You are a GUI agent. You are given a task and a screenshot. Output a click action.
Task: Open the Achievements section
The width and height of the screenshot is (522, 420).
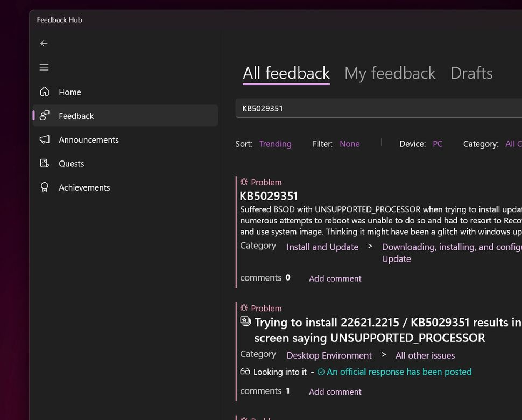click(x=125, y=187)
